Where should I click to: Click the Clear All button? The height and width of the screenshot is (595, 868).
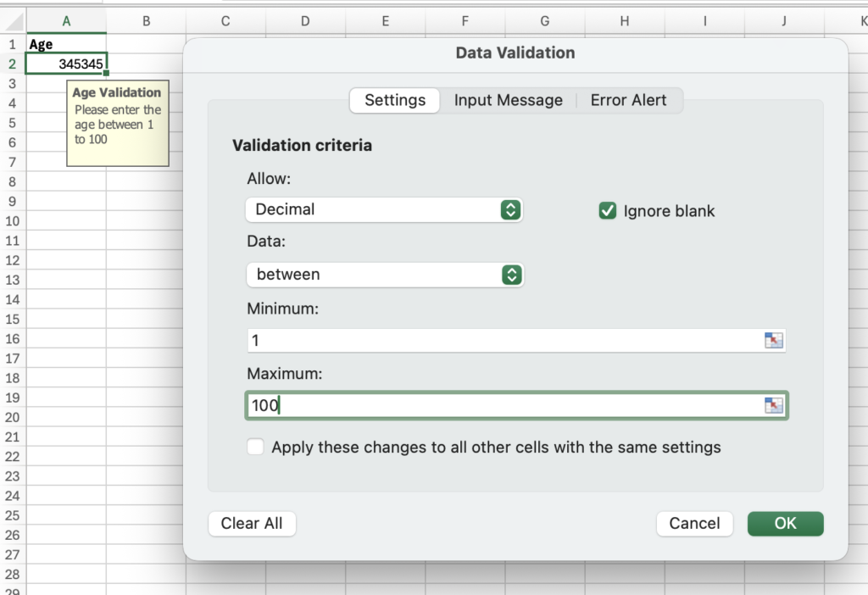click(x=252, y=524)
